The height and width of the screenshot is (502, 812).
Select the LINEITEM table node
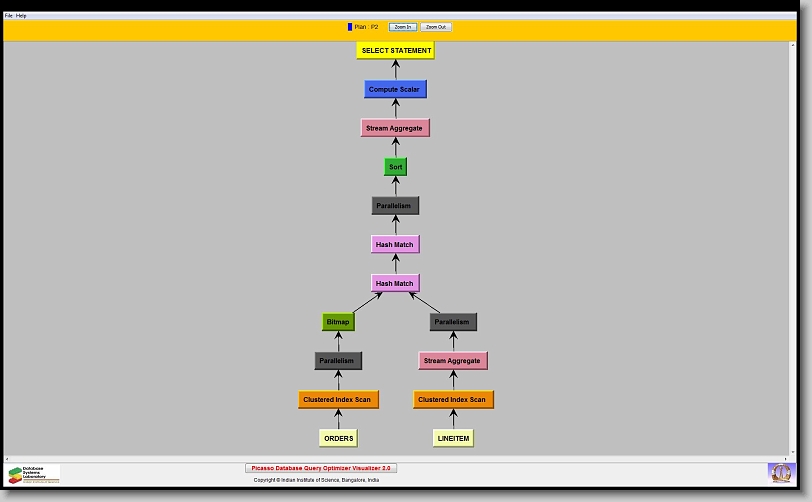453,438
